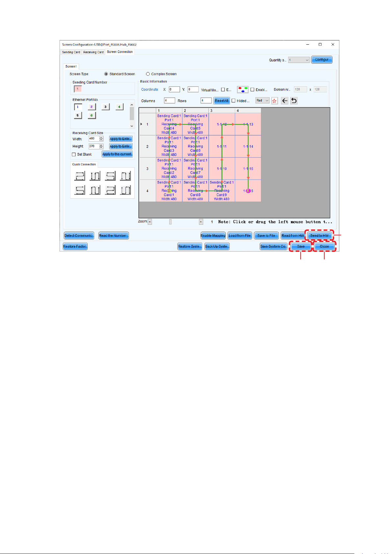Click the left arrow back icon

[x=285, y=101]
